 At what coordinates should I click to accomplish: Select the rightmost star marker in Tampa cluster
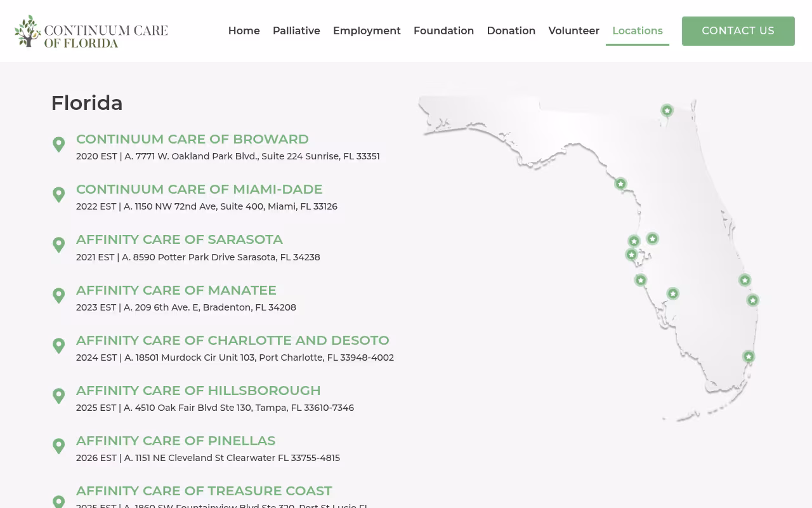pyautogui.click(x=652, y=238)
